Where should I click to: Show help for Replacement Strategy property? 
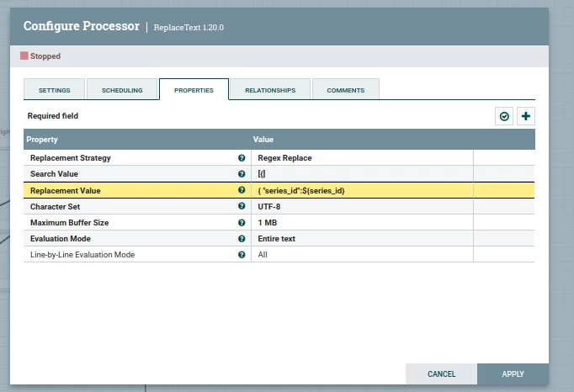coord(242,158)
